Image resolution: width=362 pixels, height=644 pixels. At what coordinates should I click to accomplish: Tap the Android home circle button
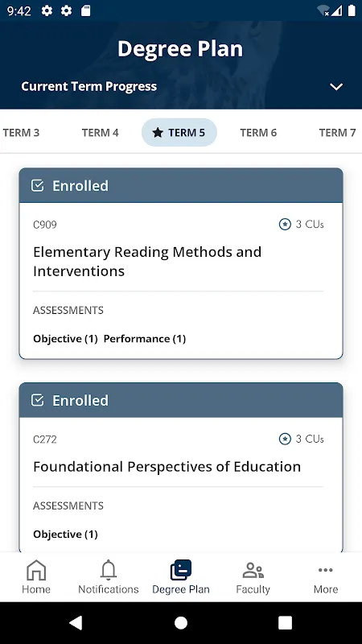181,622
